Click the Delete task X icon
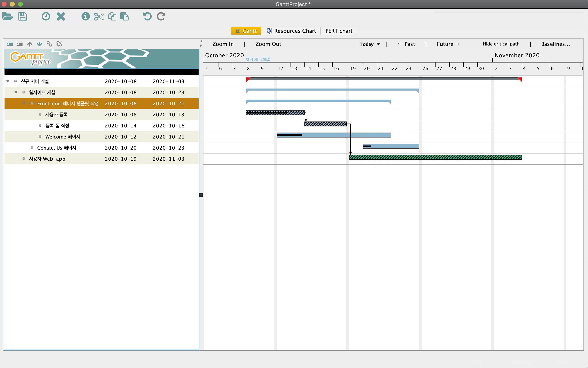 click(61, 17)
